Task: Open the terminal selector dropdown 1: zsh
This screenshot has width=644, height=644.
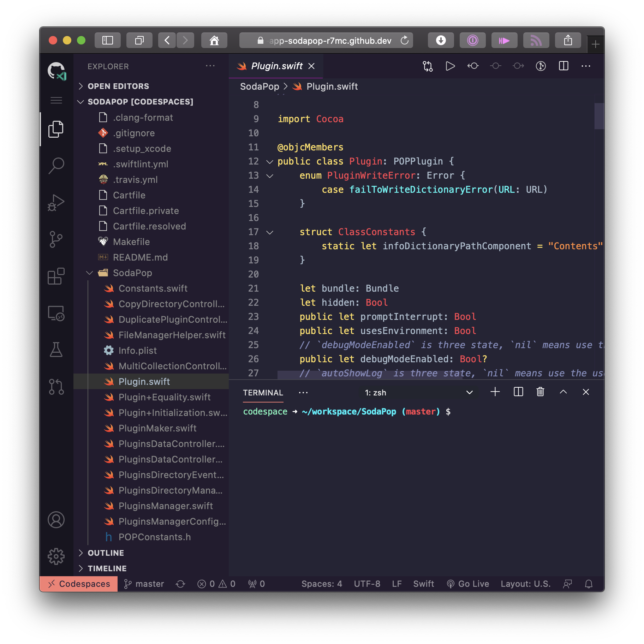Action: (419, 393)
